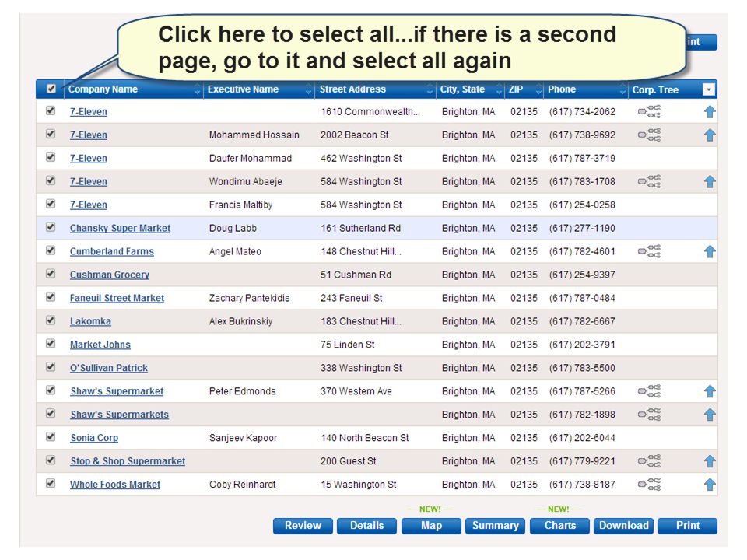The image size is (747, 560).
Task: Open the Whole Foods Market link
Action: point(115,485)
